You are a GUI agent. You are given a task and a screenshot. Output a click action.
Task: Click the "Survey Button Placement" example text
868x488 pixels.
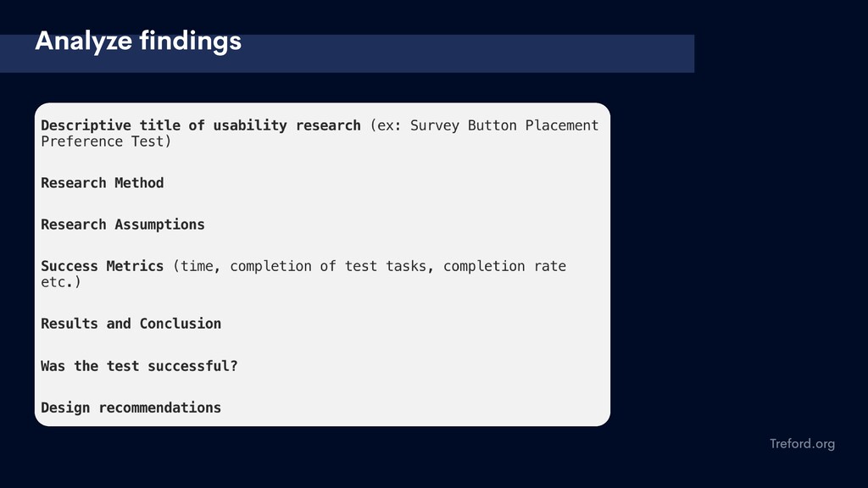click(x=504, y=125)
